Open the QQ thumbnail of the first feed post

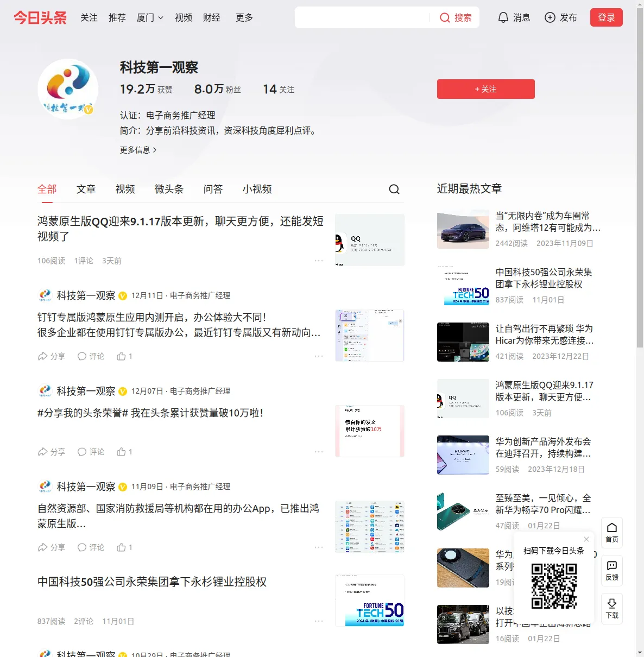pos(370,240)
